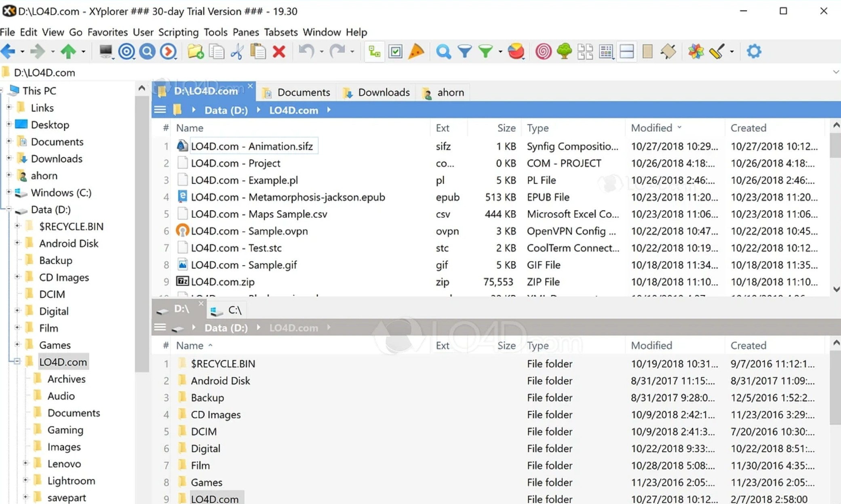Click the red Delete X icon

(279, 51)
